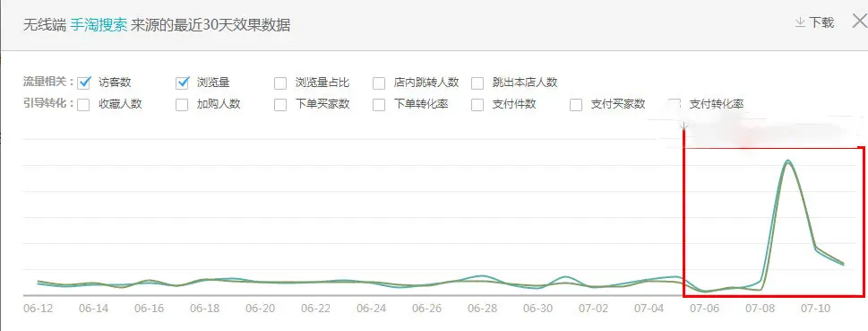868x331 pixels.
Task: Select the 支付买家数 checkbox
Action: pyautogui.click(x=576, y=104)
